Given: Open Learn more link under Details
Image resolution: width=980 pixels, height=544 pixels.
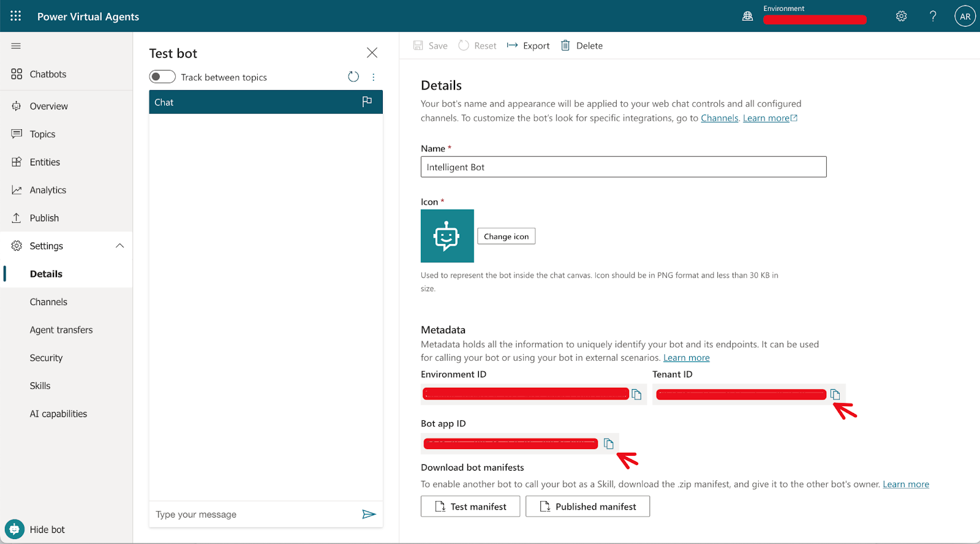Looking at the screenshot, I should coord(770,118).
